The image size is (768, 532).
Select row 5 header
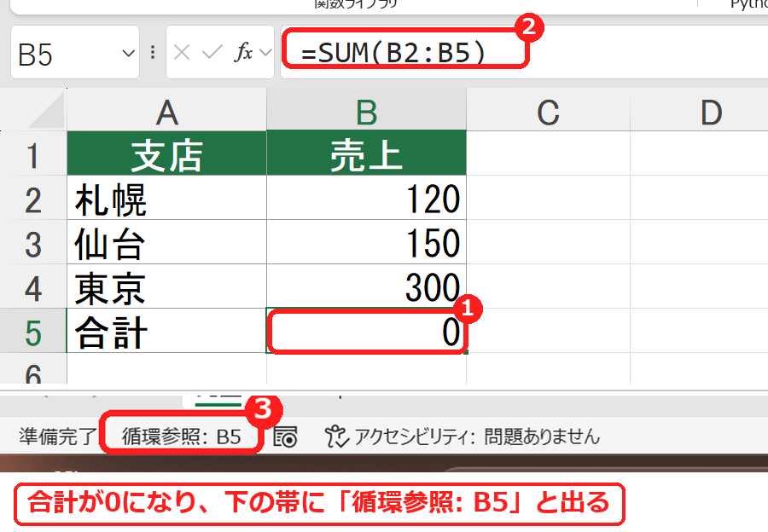[x=32, y=331]
